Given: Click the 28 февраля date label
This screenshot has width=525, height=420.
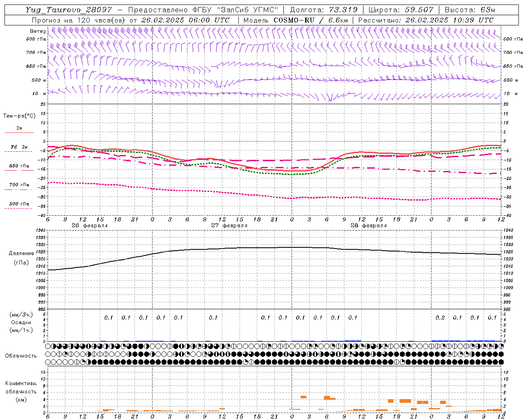Looking at the screenshot, I should point(369,226).
